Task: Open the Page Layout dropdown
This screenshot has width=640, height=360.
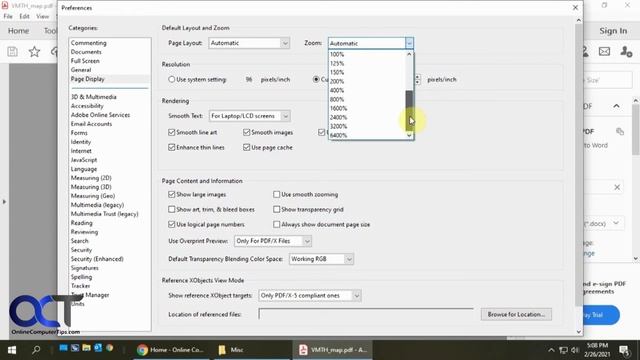Action: point(249,43)
